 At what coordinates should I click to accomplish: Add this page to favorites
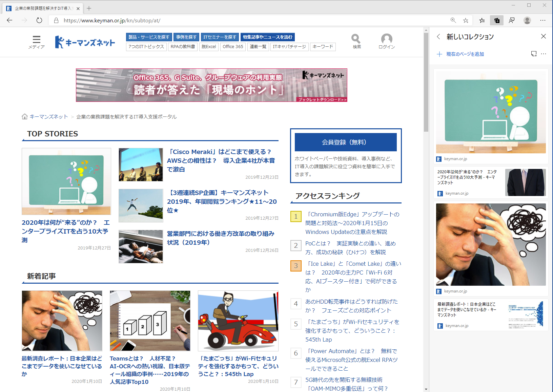tap(466, 20)
